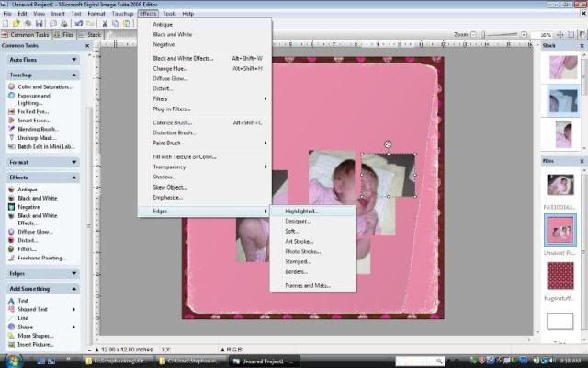Create a new project with toolbar icon
The width and height of the screenshot is (588, 368).
pos(6,23)
